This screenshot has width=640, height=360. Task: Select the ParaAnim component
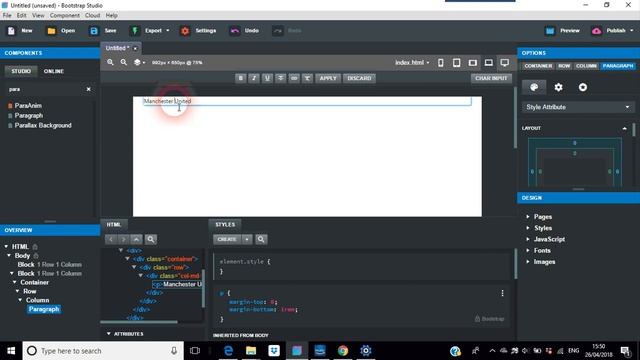28,106
